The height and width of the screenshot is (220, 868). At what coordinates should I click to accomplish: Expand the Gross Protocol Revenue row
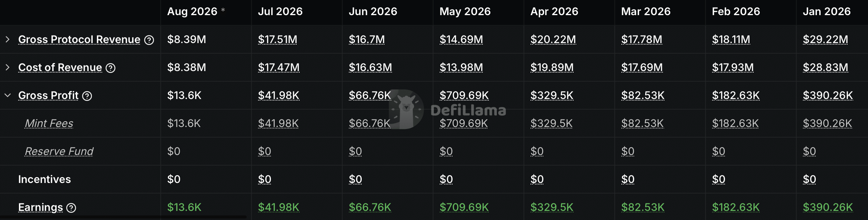(x=8, y=39)
